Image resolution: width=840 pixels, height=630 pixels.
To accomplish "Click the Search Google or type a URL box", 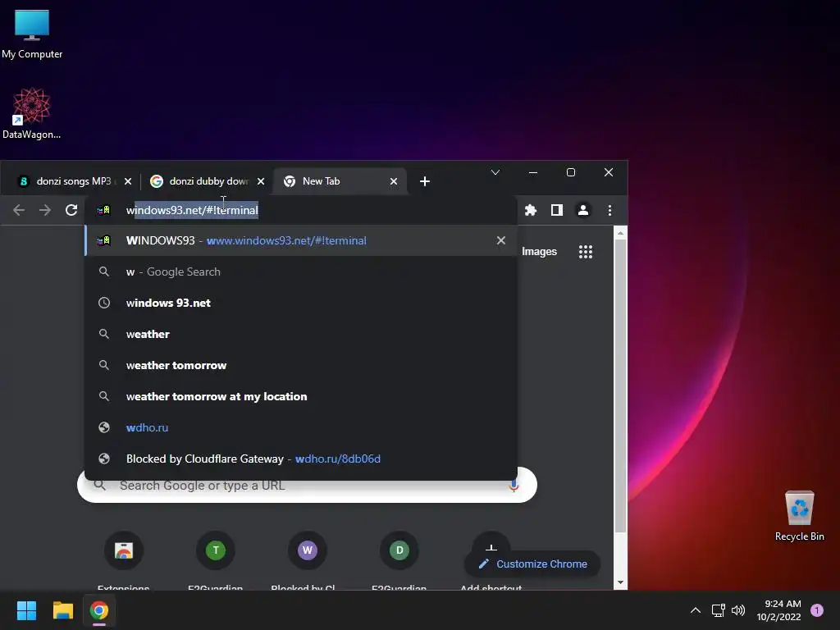I will (307, 486).
